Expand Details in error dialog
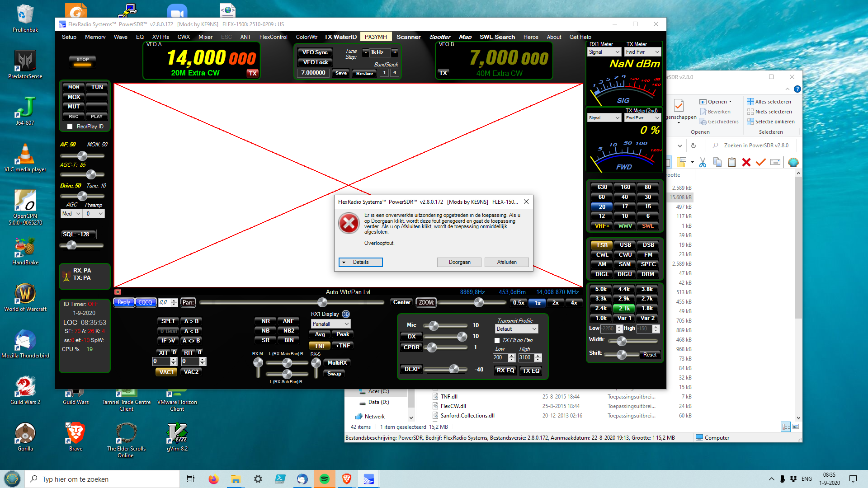The width and height of the screenshot is (868, 488). pyautogui.click(x=361, y=262)
